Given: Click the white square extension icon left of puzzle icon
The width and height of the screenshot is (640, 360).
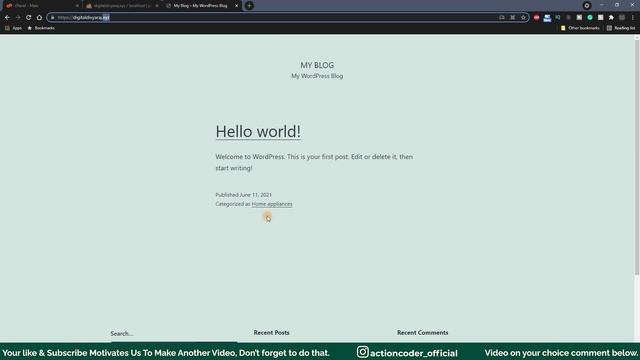Looking at the screenshot, I should (x=600, y=18).
